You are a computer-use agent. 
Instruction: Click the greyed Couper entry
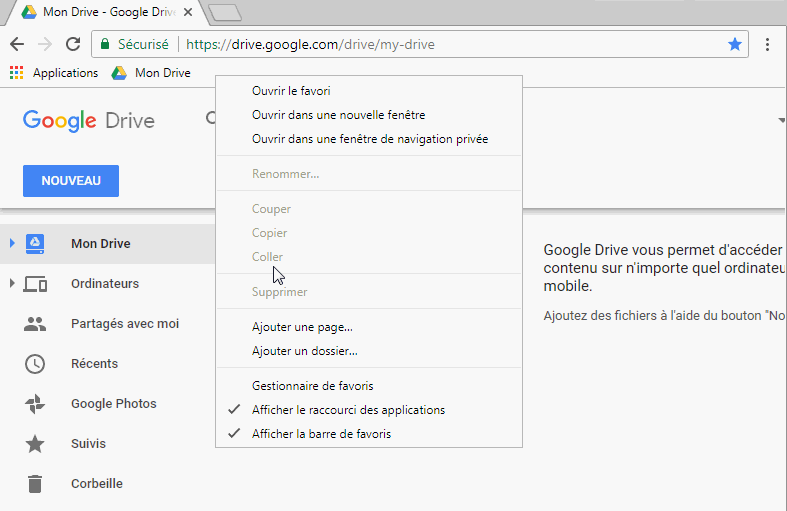(369, 209)
